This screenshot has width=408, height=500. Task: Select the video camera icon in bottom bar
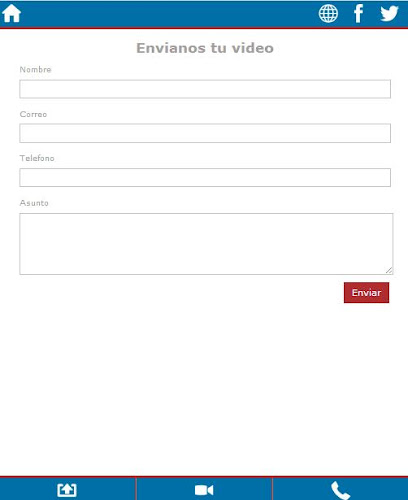click(204, 490)
